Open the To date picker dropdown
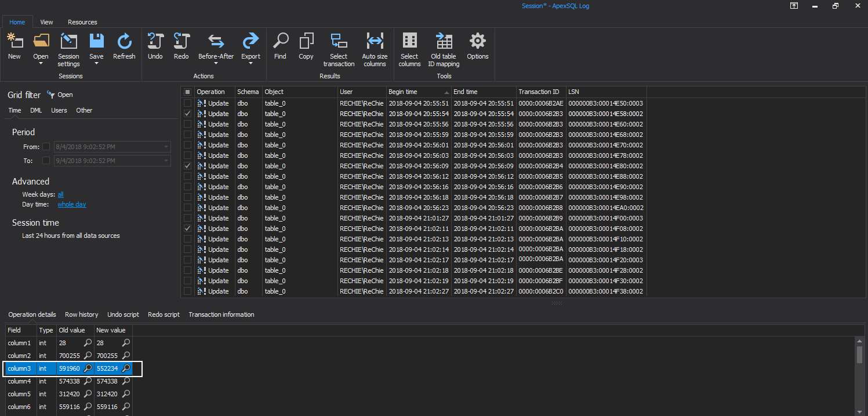This screenshot has height=416, width=868. (x=166, y=161)
